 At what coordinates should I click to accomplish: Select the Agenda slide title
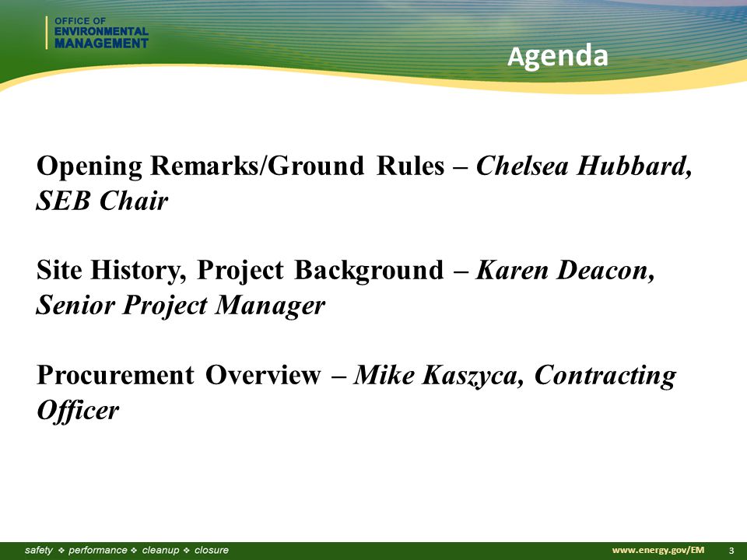coord(558,57)
